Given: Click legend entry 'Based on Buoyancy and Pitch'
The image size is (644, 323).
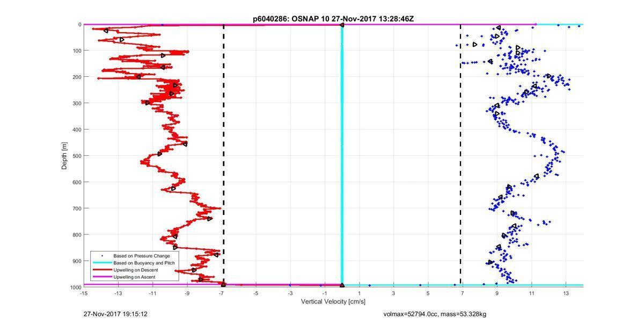Looking at the screenshot, I should coord(144,263).
